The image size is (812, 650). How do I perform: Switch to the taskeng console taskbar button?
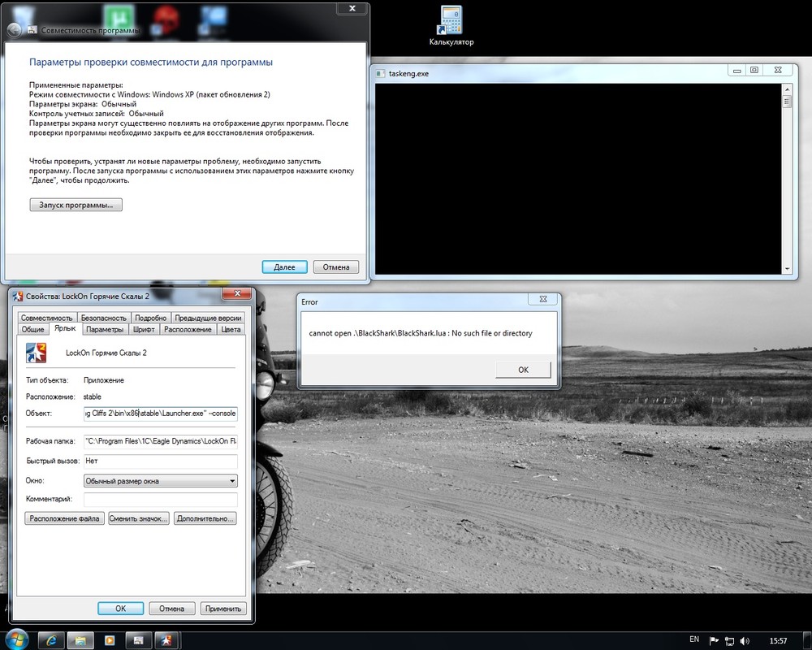coord(138,641)
